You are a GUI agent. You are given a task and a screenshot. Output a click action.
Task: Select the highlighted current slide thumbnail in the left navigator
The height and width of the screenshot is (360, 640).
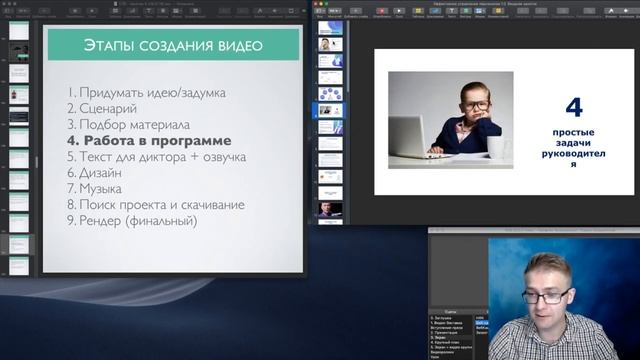click(x=19, y=244)
